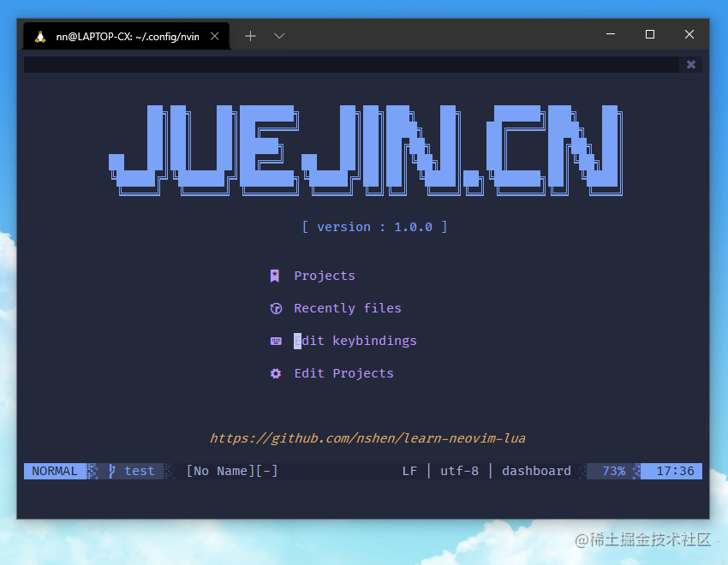728x565 pixels.
Task: Click the keyboard icon beside Edit keybindings
Action: pos(276,342)
